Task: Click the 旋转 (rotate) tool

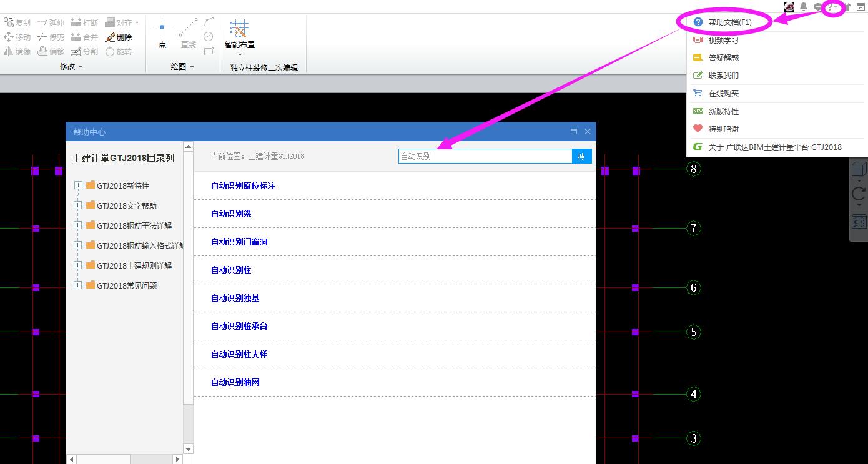Action: [x=119, y=52]
